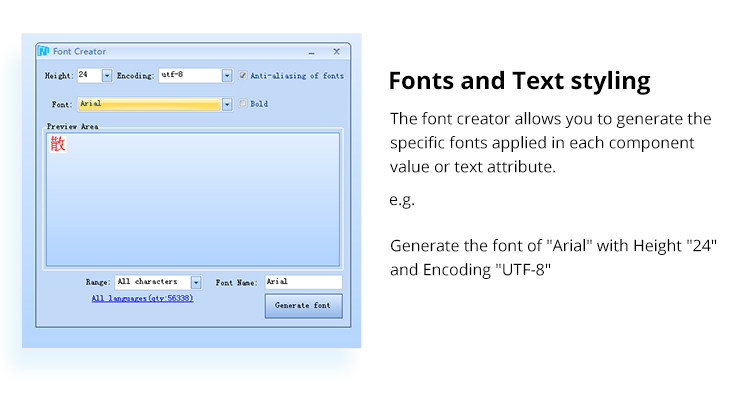
Task: Click the Generate font button
Action: 304,306
